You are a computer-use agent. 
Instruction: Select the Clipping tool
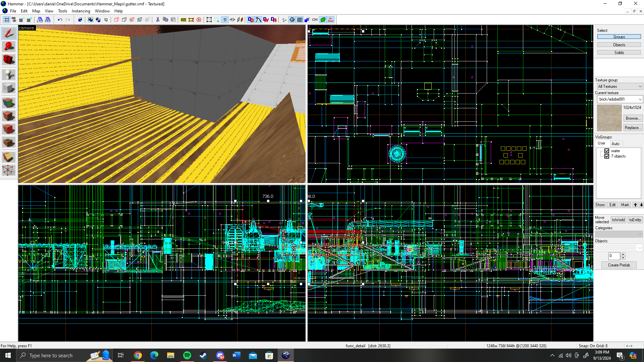pyautogui.click(x=9, y=157)
